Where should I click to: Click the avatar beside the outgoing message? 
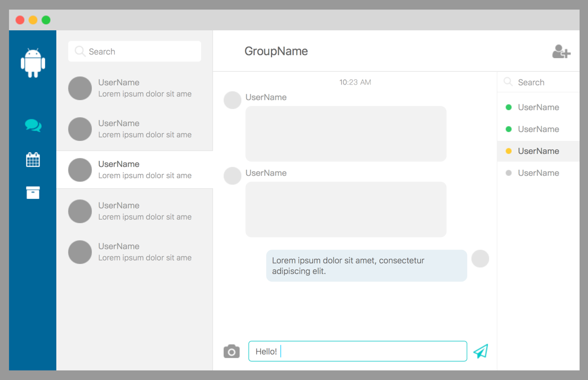tap(480, 259)
